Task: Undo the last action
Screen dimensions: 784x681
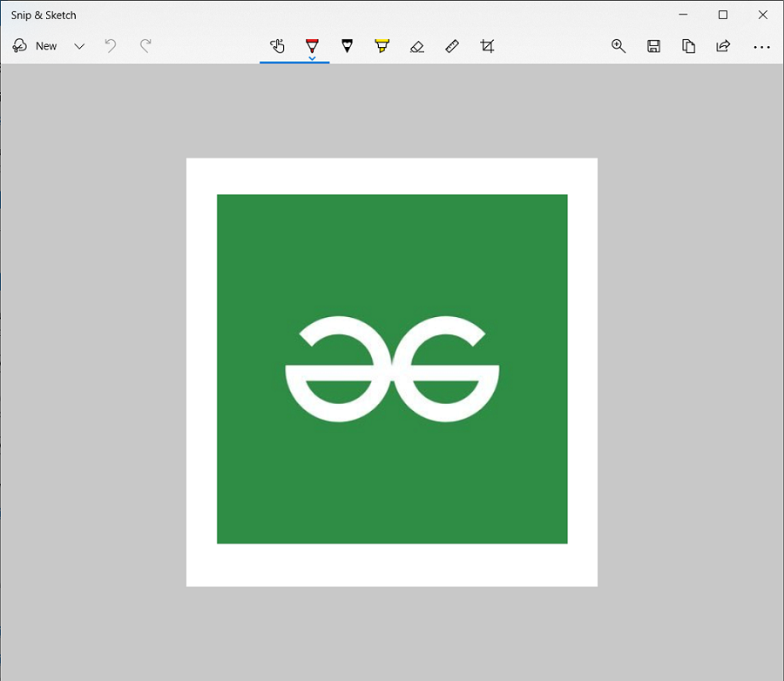Action: tap(111, 46)
